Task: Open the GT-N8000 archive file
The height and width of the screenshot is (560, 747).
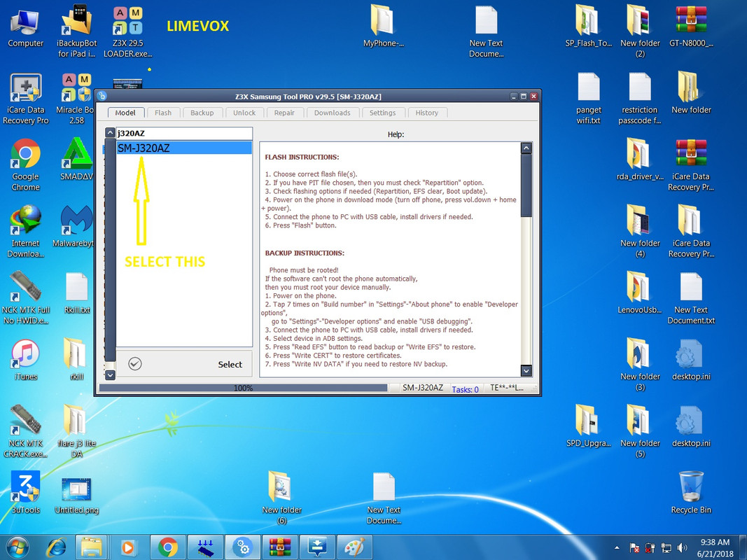Action: pyautogui.click(x=691, y=27)
